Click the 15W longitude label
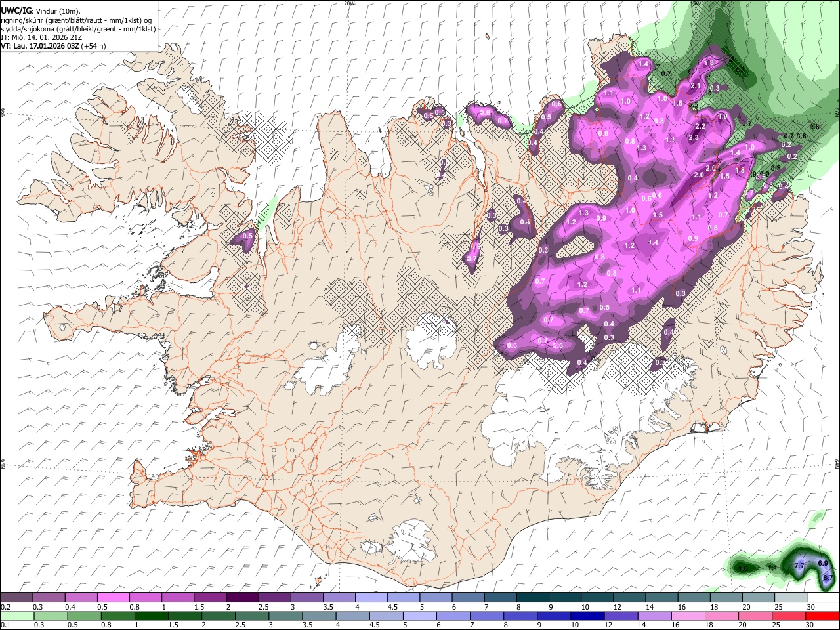Image resolution: width=840 pixels, height=630 pixels. (696, 3)
